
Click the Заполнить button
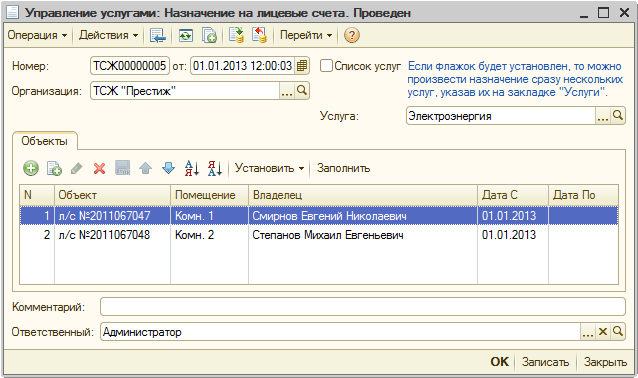343,168
